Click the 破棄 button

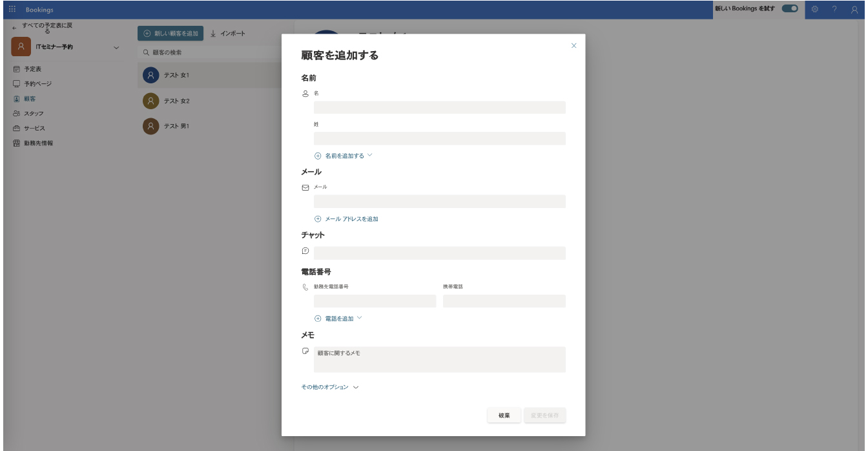504,415
